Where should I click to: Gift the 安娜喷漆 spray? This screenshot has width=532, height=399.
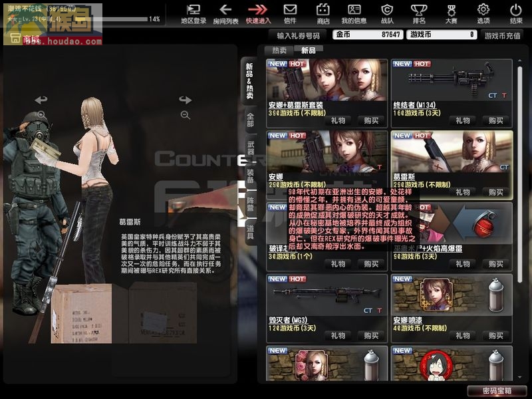(x=463, y=336)
